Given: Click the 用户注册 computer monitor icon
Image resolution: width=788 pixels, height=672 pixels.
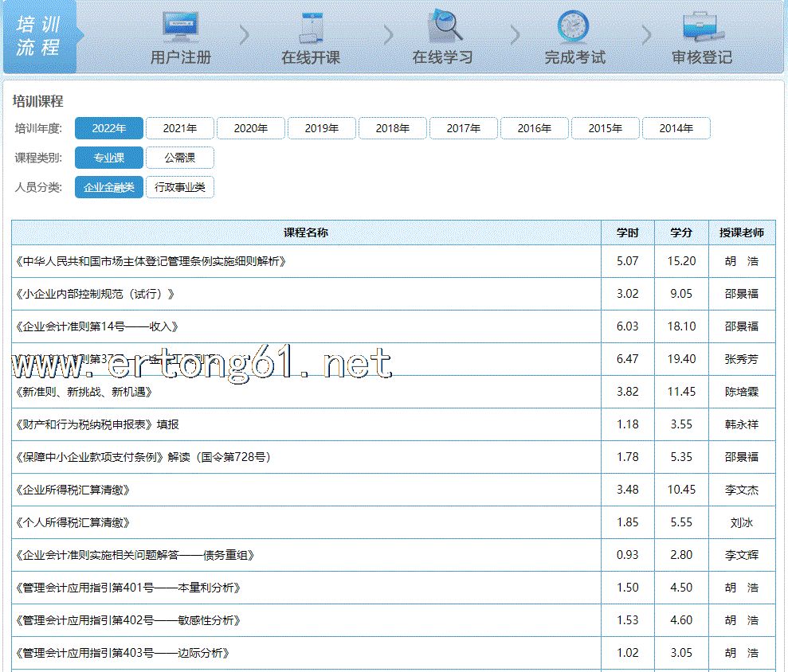Looking at the screenshot, I should [181, 27].
